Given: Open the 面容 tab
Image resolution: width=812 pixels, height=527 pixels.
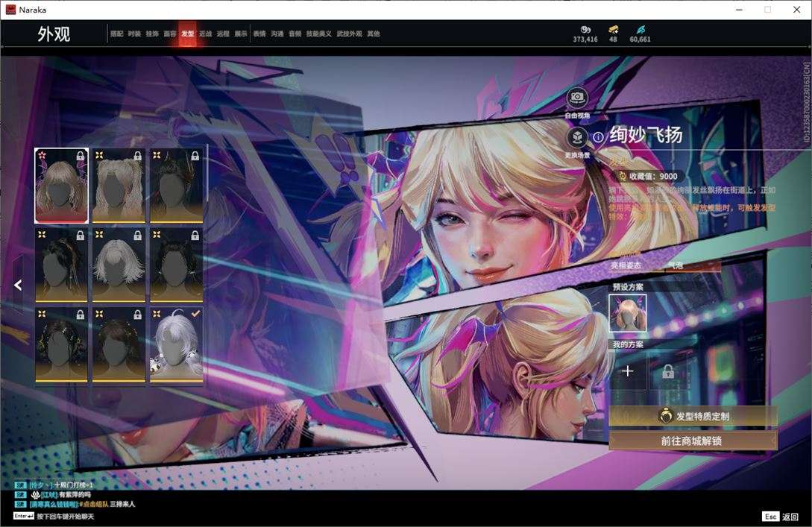Looking at the screenshot, I should tap(170, 34).
